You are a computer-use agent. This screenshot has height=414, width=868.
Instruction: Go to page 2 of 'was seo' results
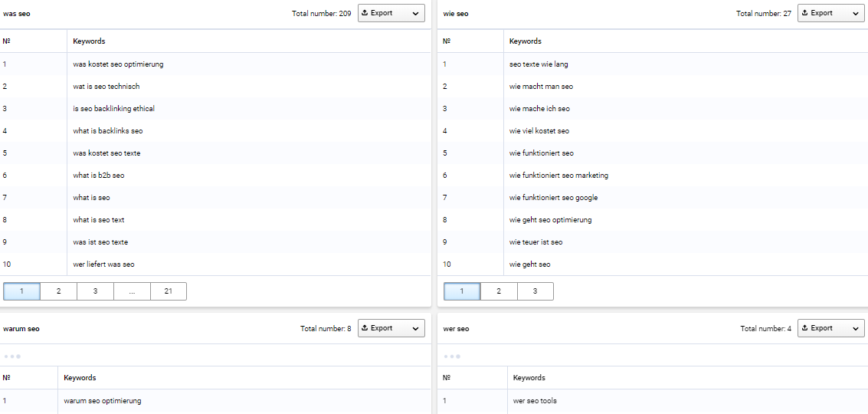59,291
